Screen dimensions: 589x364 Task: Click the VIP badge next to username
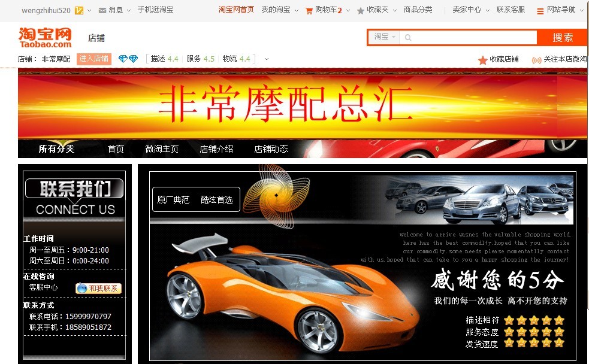click(79, 11)
